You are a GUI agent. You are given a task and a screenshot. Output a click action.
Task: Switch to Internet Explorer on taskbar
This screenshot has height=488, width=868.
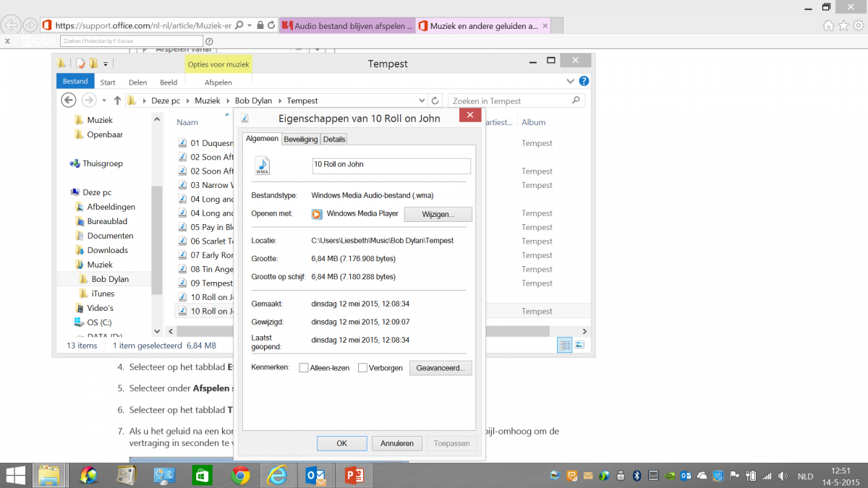(x=278, y=476)
